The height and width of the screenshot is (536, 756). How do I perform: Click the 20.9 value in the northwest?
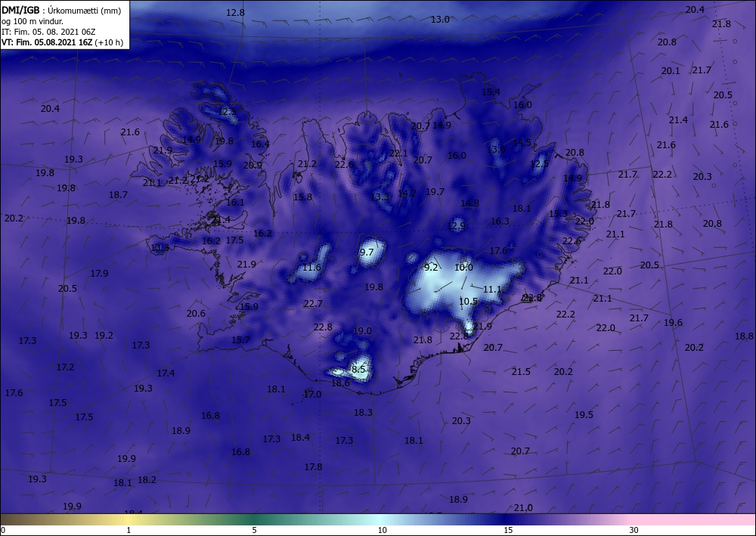pyautogui.click(x=253, y=165)
